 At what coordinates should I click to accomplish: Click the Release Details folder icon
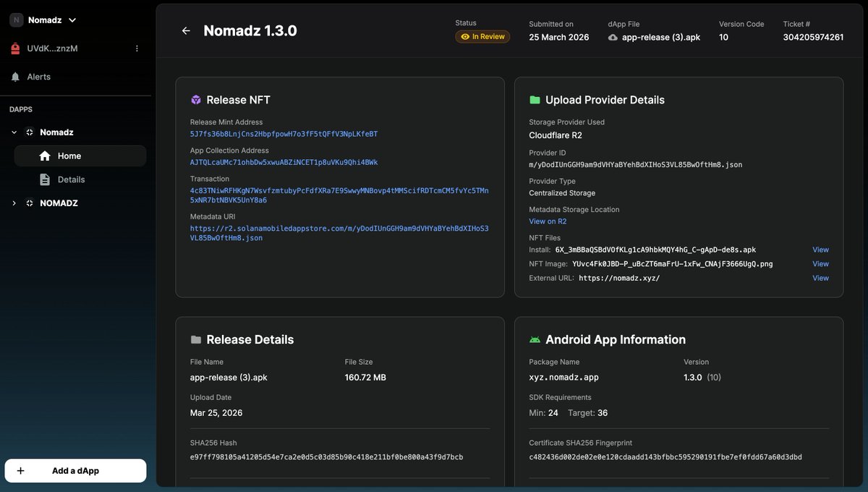click(195, 339)
